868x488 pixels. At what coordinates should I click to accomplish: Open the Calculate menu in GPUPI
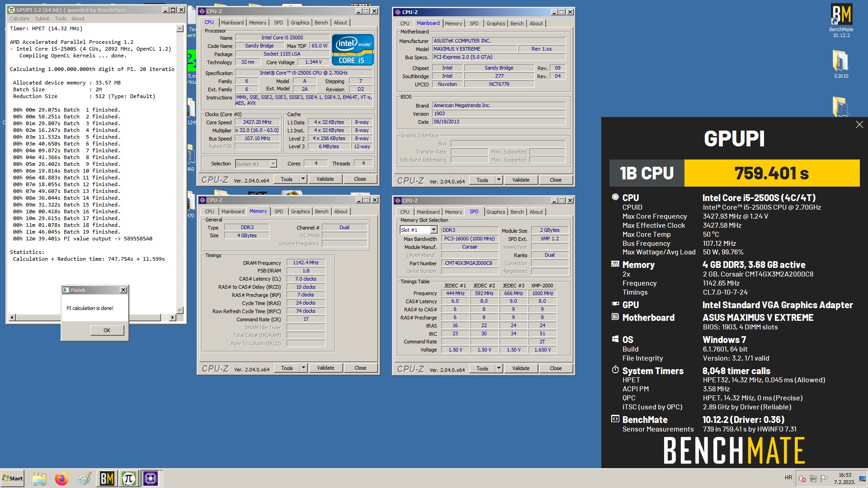(x=19, y=19)
